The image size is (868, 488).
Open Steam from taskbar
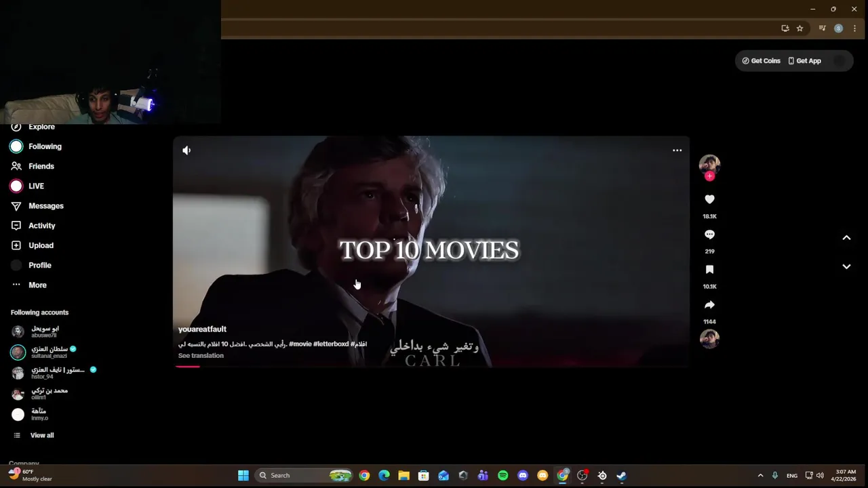(622, 476)
